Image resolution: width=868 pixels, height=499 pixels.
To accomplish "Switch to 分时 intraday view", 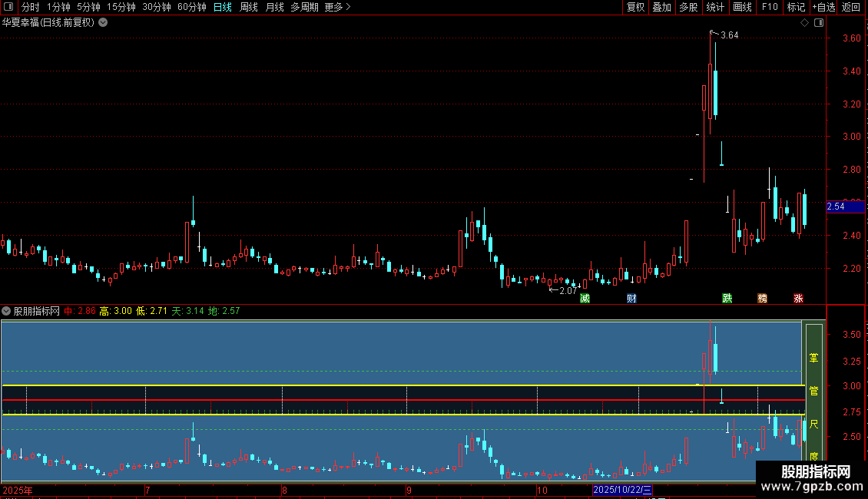I will (31, 7).
